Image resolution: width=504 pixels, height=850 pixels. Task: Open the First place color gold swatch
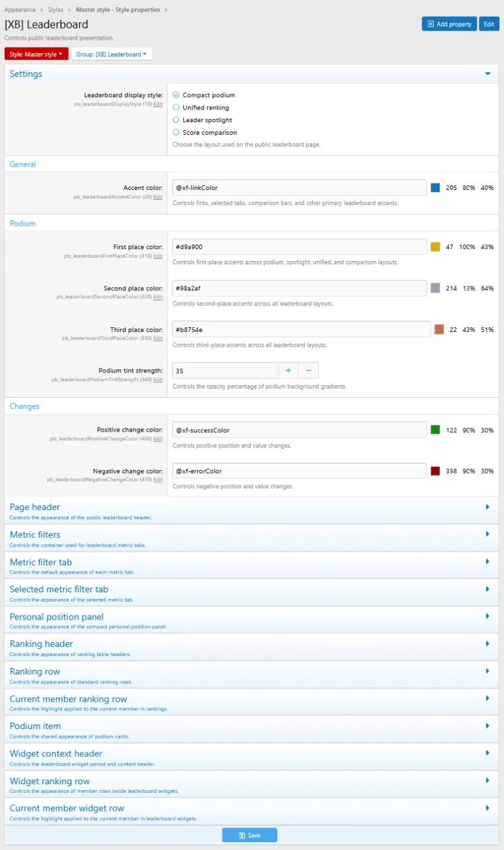[x=436, y=247]
